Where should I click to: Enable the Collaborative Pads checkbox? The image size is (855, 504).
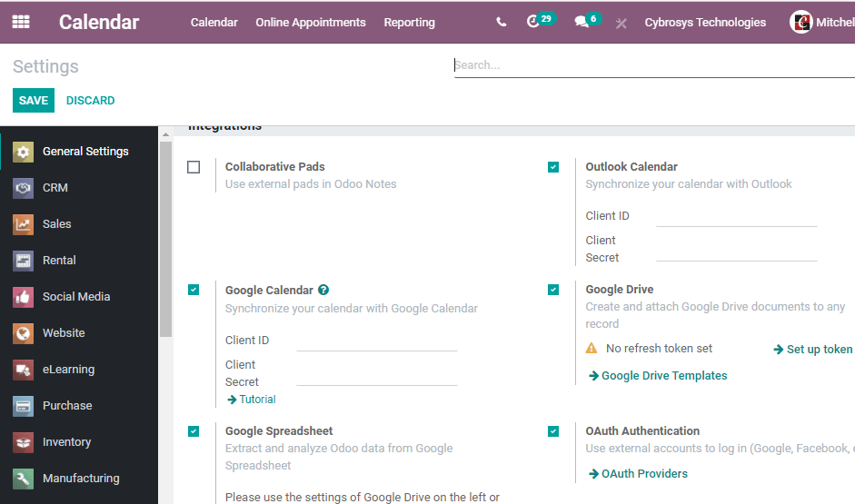click(194, 167)
